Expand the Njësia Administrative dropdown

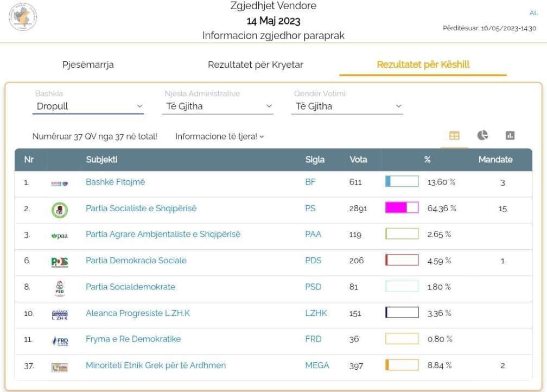219,106
